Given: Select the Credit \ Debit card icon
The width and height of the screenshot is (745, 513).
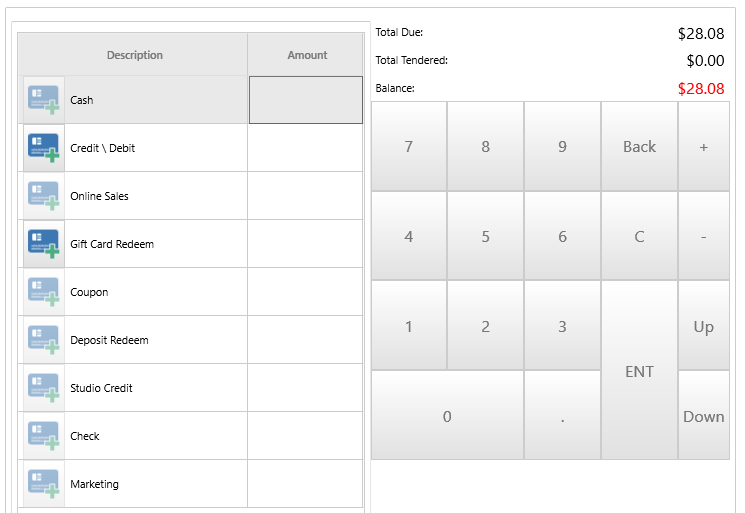Looking at the screenshot, I should point(44,148).
